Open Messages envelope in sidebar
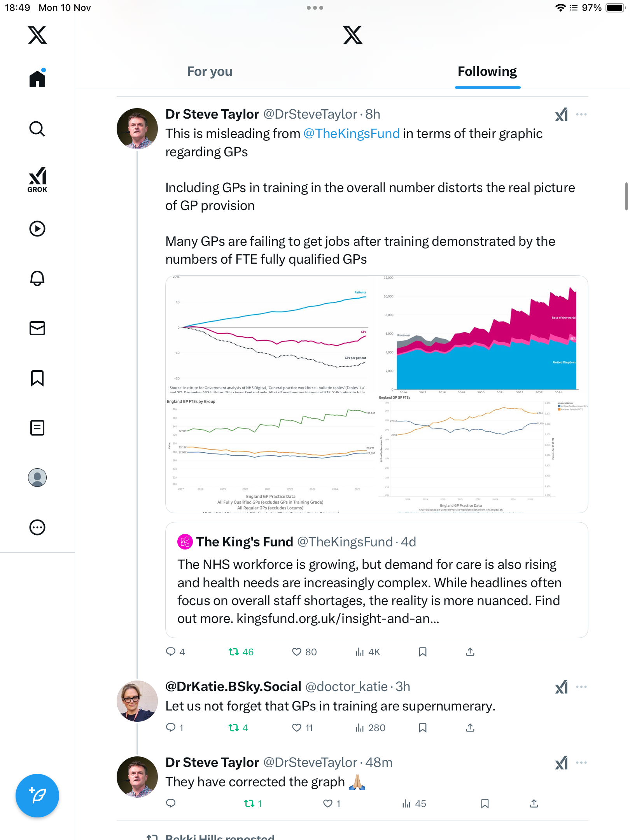This screenshot has width=630, height=840. pos(37,328)
